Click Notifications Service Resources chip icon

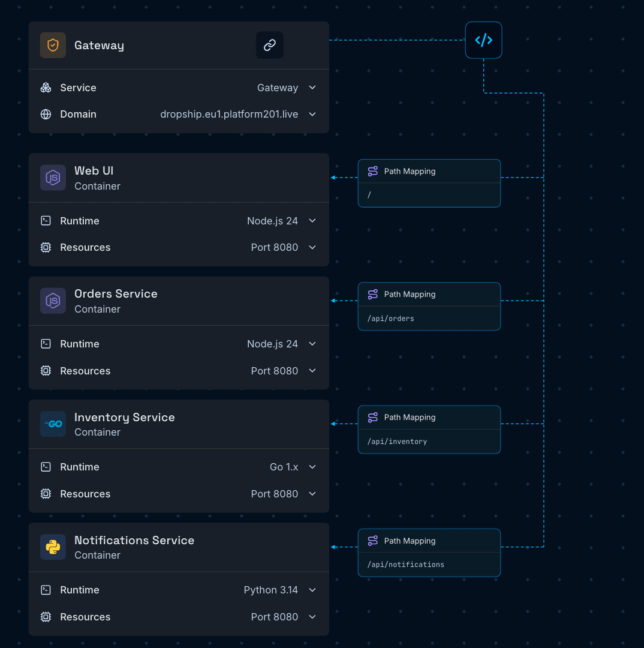(x=46, y=617)
